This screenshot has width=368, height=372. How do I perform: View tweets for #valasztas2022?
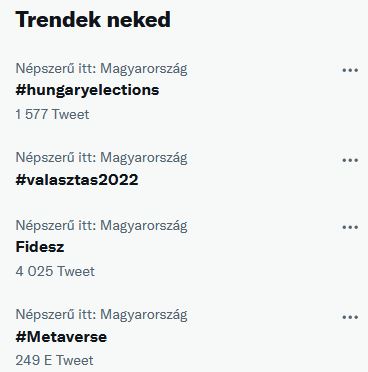click(77, 180)
